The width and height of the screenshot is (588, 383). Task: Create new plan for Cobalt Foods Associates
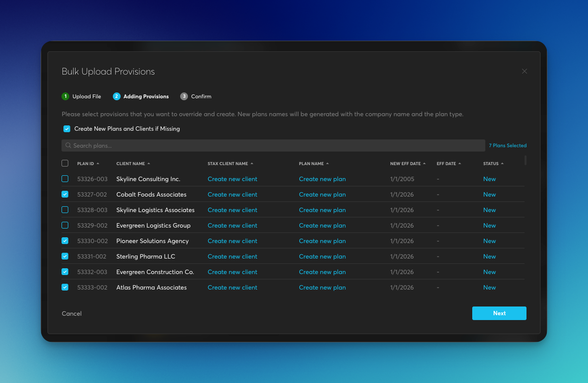pyautogui.click(x=322, y=195)
